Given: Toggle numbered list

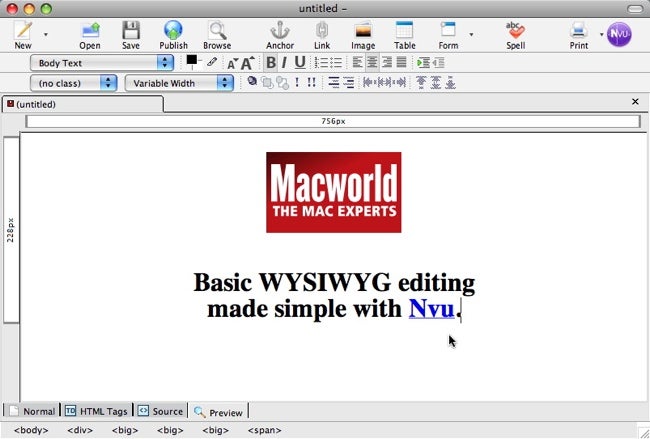Looking at the screenshot, I should coord(321,63).
